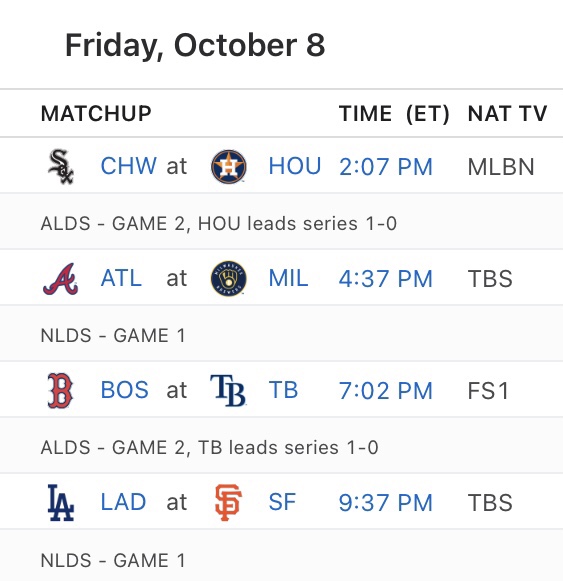Screen dimensions: 563x581
Task: Click the Houston Astros logo
Action: (228, 167)
